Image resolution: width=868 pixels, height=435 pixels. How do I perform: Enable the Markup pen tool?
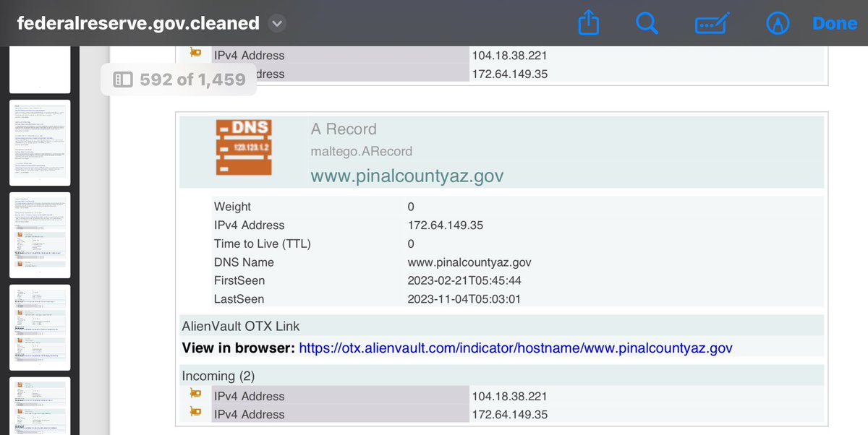777,24
